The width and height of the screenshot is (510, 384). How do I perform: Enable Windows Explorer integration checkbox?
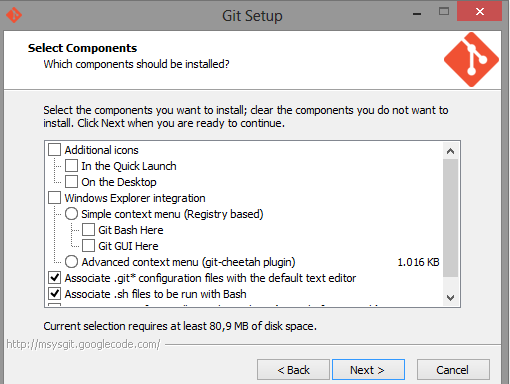(x=55, y=198)
